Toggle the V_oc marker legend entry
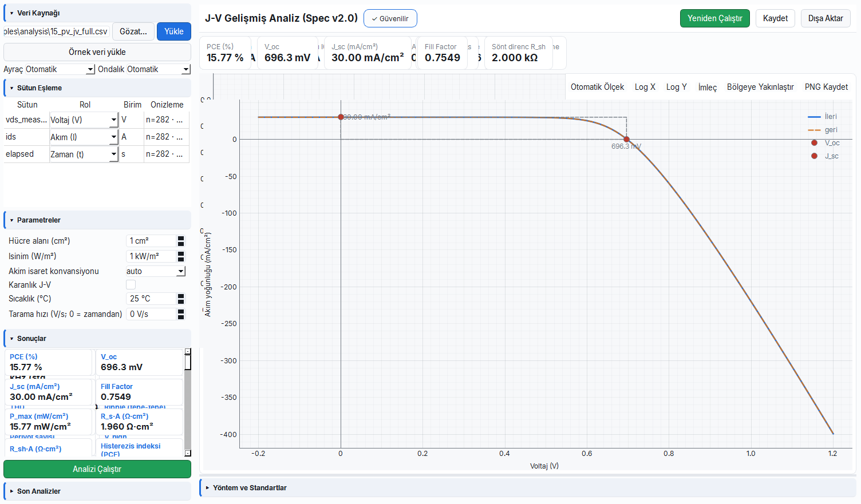This screenshot has height=504, width=861. click(825, 143)
